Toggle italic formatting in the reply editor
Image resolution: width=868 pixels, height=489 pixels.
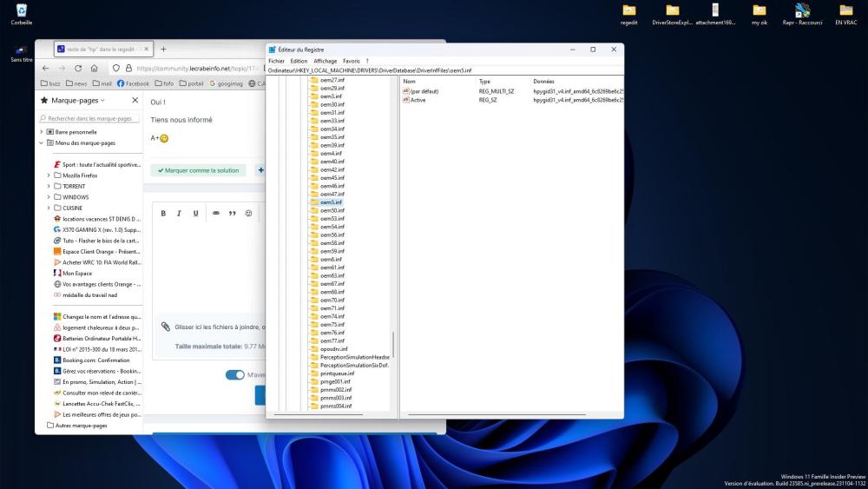point(179,213)
